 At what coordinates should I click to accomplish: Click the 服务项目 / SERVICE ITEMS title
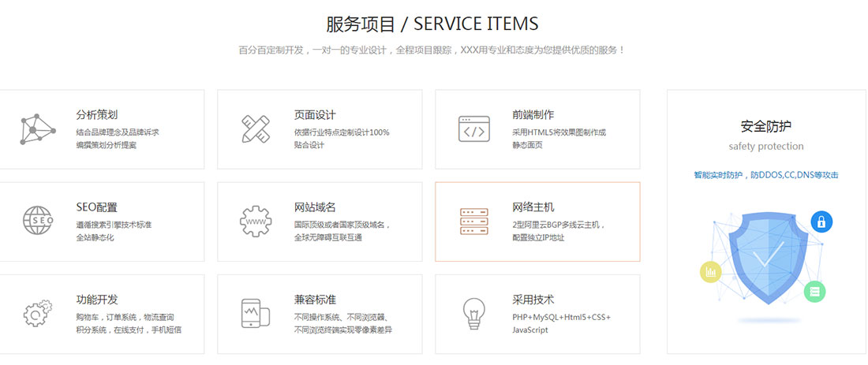[x=432, y=24]
